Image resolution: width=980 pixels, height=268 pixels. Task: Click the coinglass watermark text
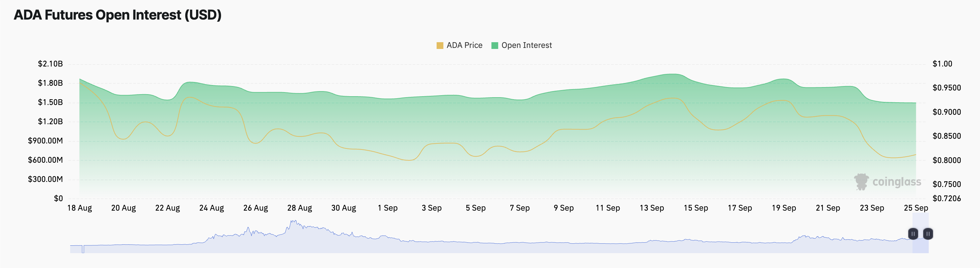pyautogui.click(x=897, y=182)
